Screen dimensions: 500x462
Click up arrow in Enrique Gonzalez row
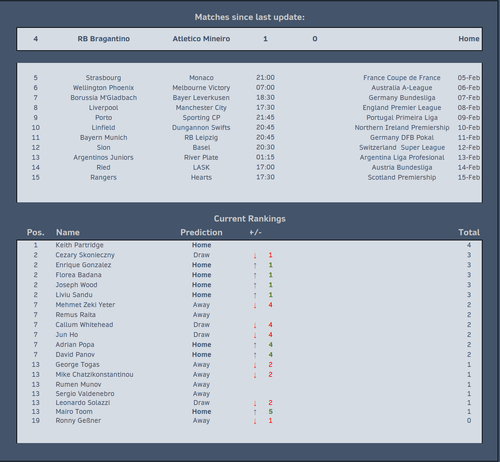tap(255, 266)
